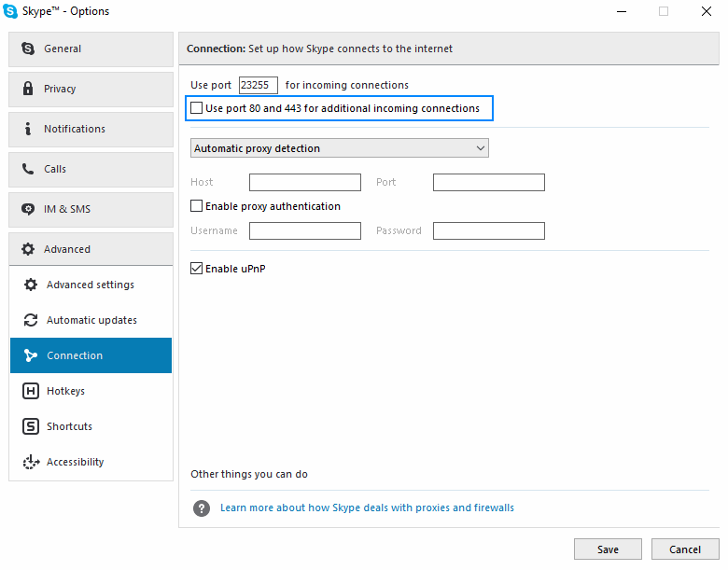Uncheck the Enable uPnP checkbox

196,269
